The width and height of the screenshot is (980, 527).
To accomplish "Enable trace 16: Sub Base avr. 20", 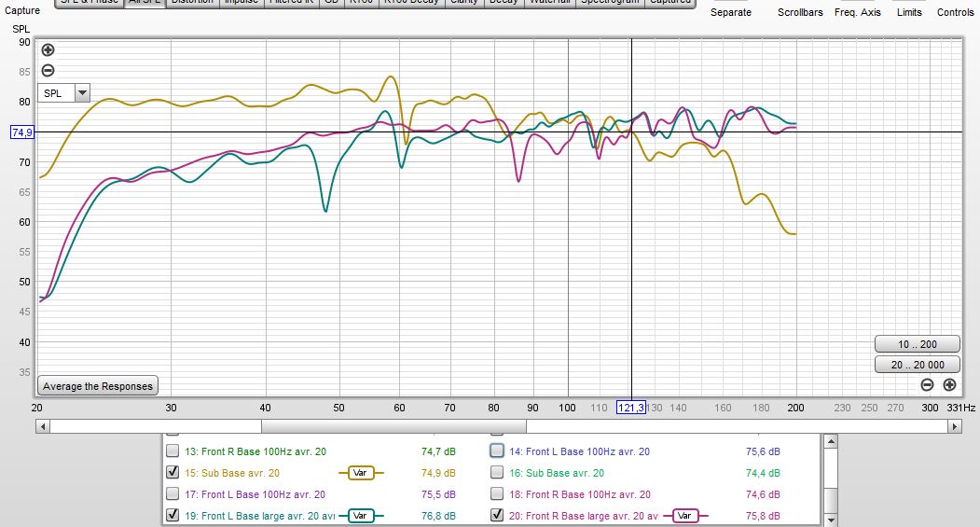I will pos(497,472).
